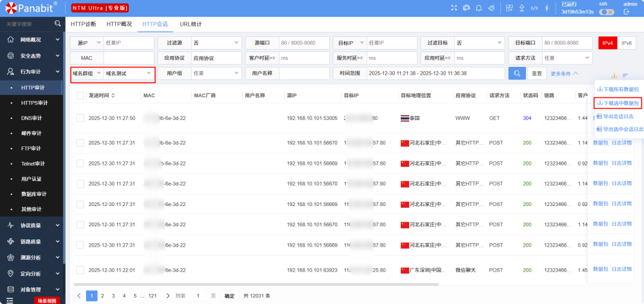Image resolution: width=644 pixels, height=304 pixels.
Task: Click the 用户名称 input field
Action: click(304, 73)
